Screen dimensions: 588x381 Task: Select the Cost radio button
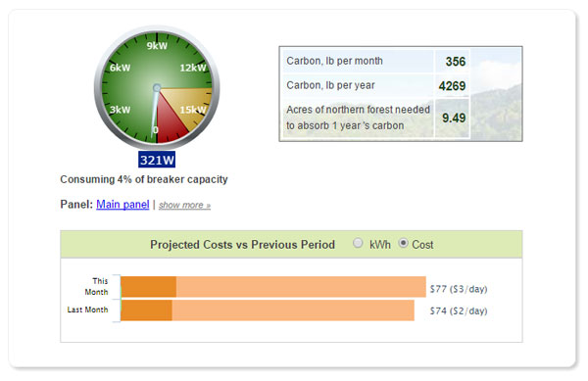403,243
